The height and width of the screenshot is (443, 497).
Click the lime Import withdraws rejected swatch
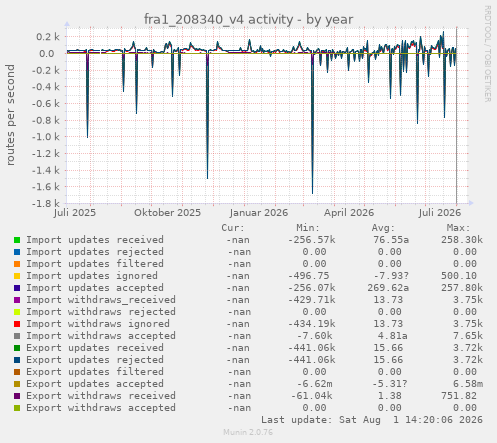pyautogui.click(x=17, y=312)
